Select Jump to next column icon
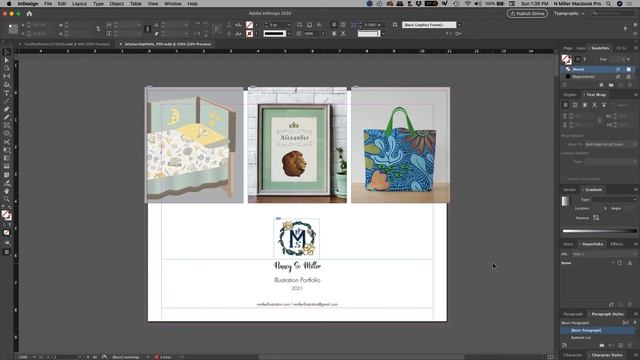Screen dimensions: 640x360 (604, 105)
